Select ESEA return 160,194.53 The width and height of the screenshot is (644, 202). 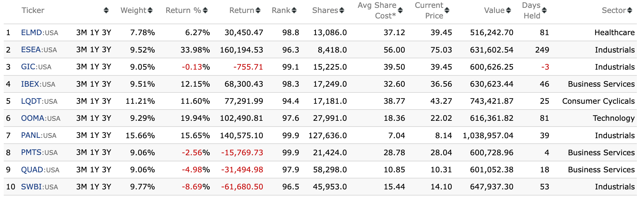pos(241,50)
